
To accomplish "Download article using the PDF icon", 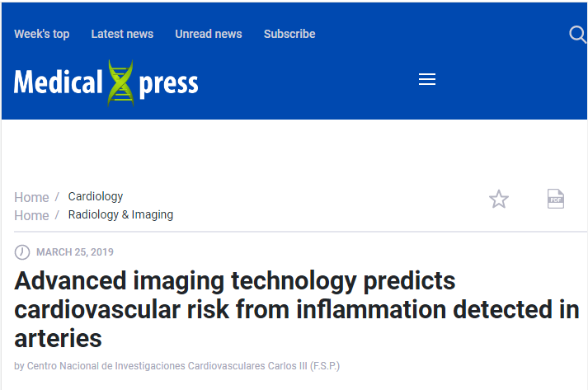I will (555, 199).
